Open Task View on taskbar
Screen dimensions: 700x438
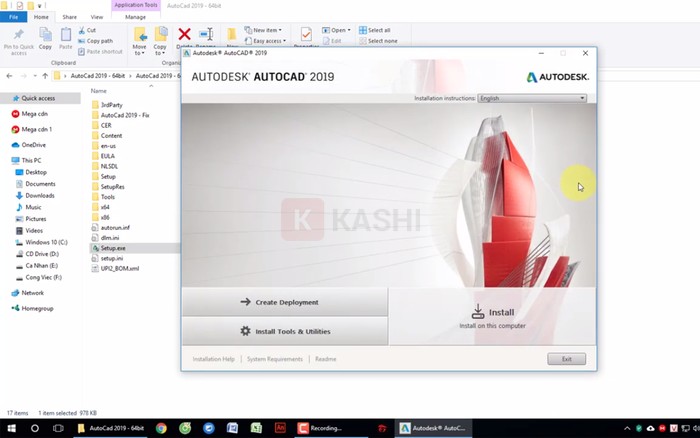pyautogui.click(x=58, y=428)
